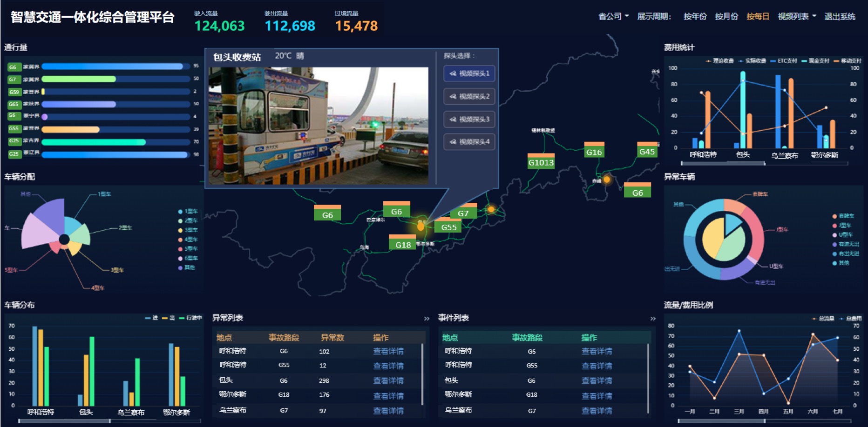Select the G18 route marker on map
The width and height of the screenshot is (868, 427).
tap(403, 245)
